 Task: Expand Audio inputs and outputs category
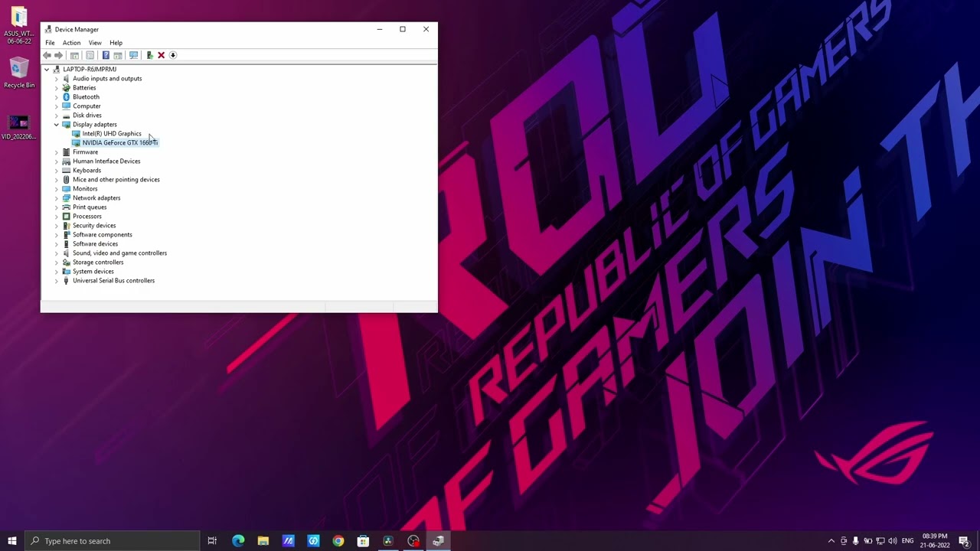56,79
